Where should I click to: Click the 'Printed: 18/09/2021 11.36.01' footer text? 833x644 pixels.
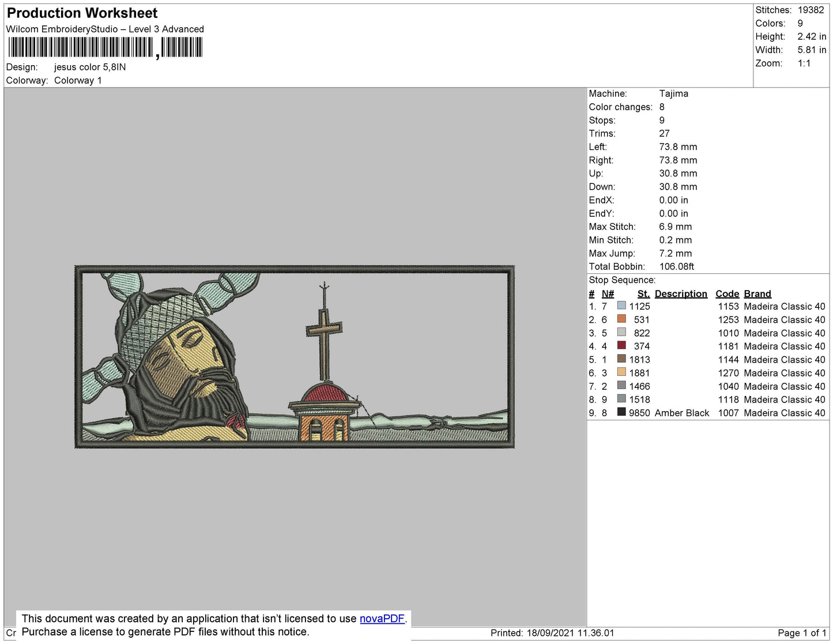[552, 633]
